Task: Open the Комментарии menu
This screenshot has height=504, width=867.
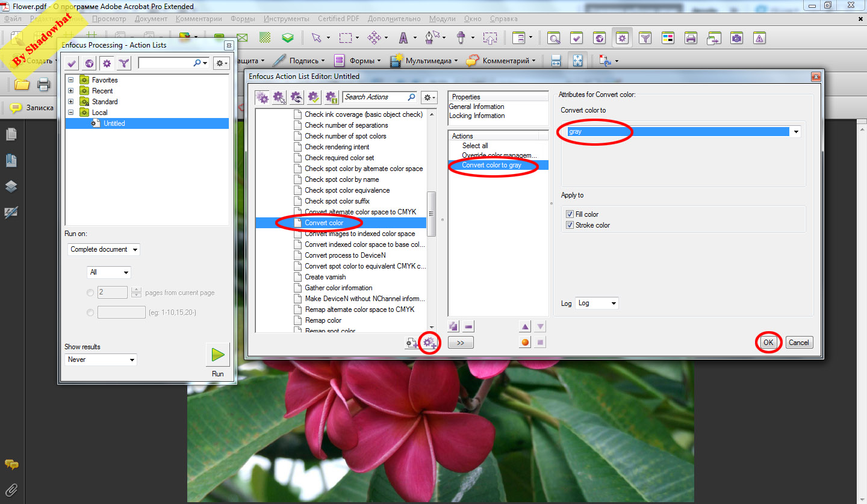Action: (x=199, y=19)
